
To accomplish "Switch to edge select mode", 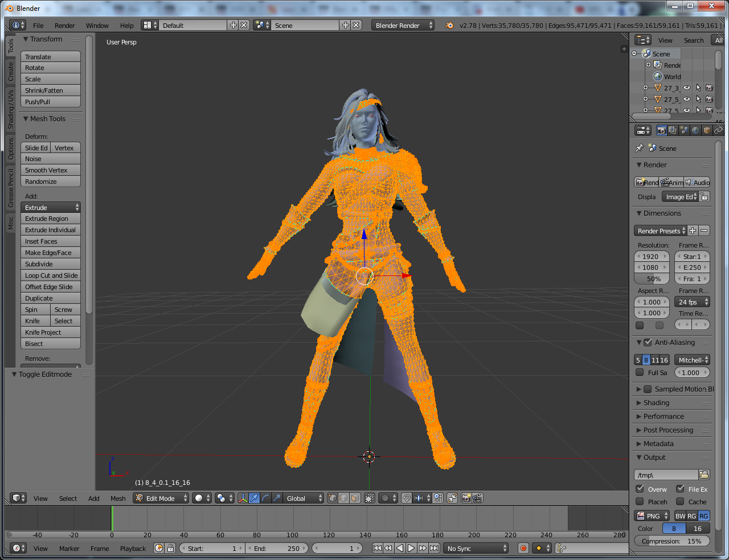I will 343,498.
